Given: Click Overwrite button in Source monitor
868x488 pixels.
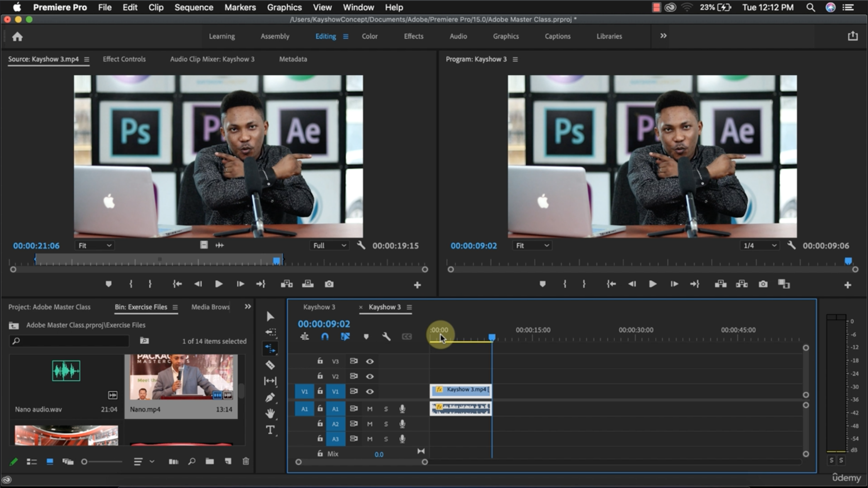Looking at the screenshot, I should 308,284.
